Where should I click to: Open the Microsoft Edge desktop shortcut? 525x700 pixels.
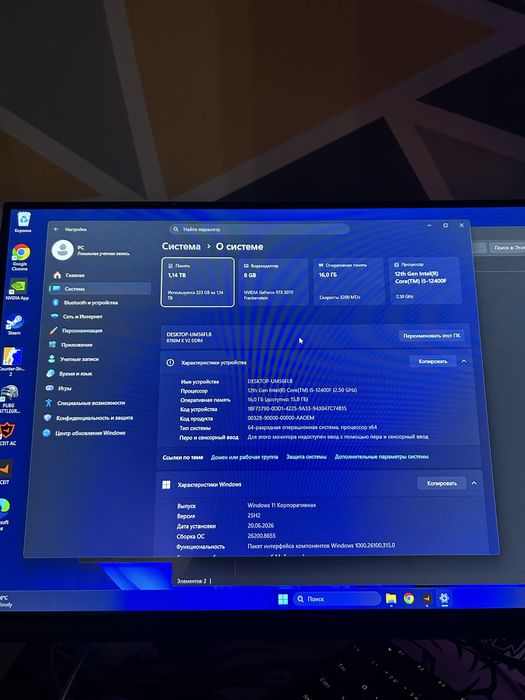click(x=4, y=513)
